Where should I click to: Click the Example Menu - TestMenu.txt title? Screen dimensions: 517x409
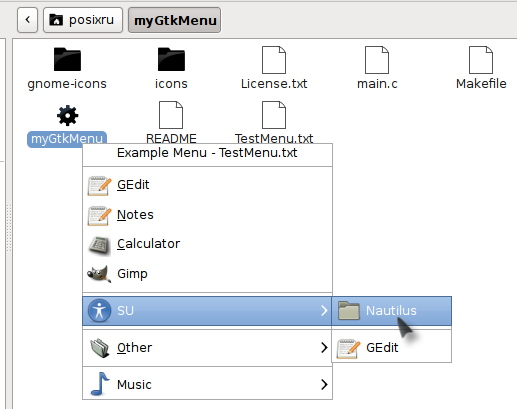point(207,153)
